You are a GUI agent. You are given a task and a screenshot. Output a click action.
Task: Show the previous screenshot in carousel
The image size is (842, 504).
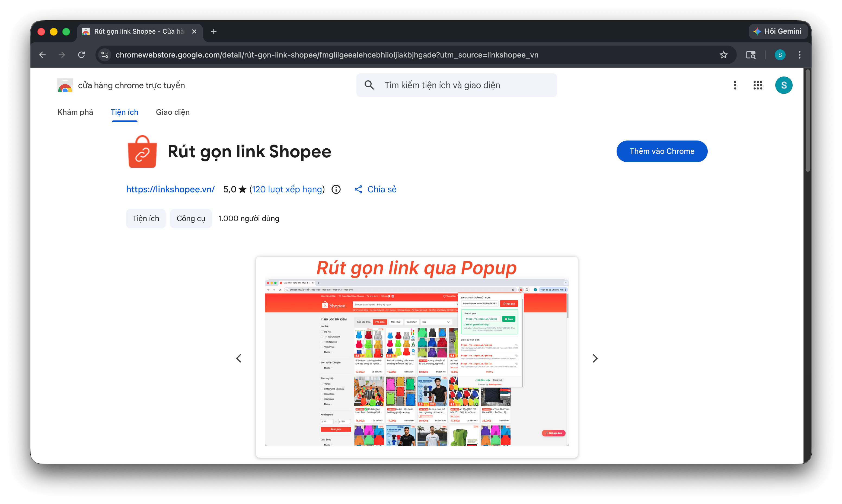(x=239, y=358)
